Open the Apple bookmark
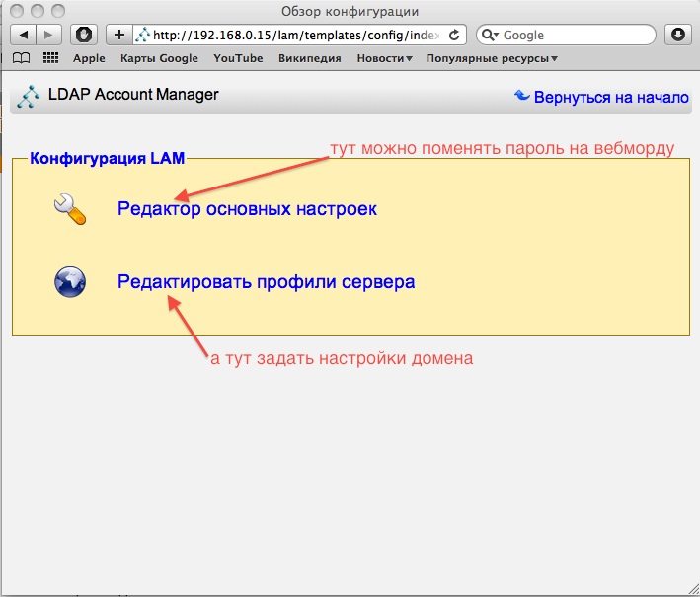Image resolution: width=700 pixels, height=597 pixels. tap(89, 58)
